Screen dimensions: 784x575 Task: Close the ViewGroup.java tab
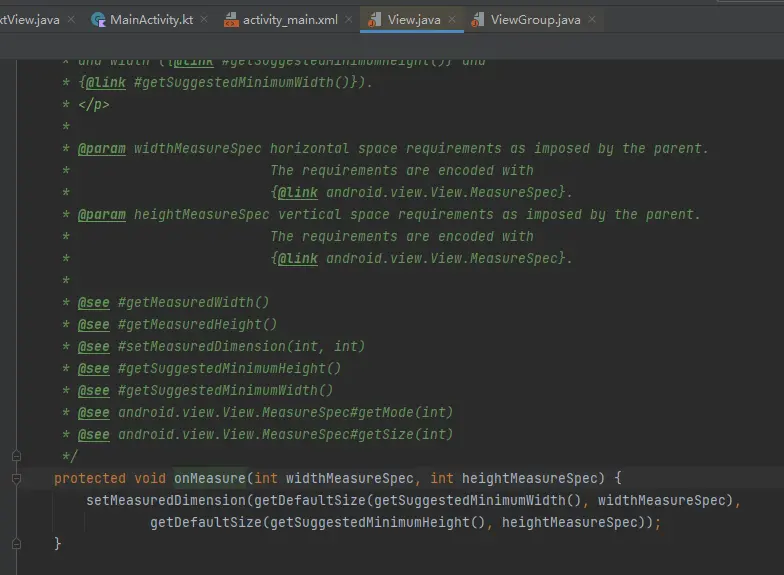coord(592,20)
